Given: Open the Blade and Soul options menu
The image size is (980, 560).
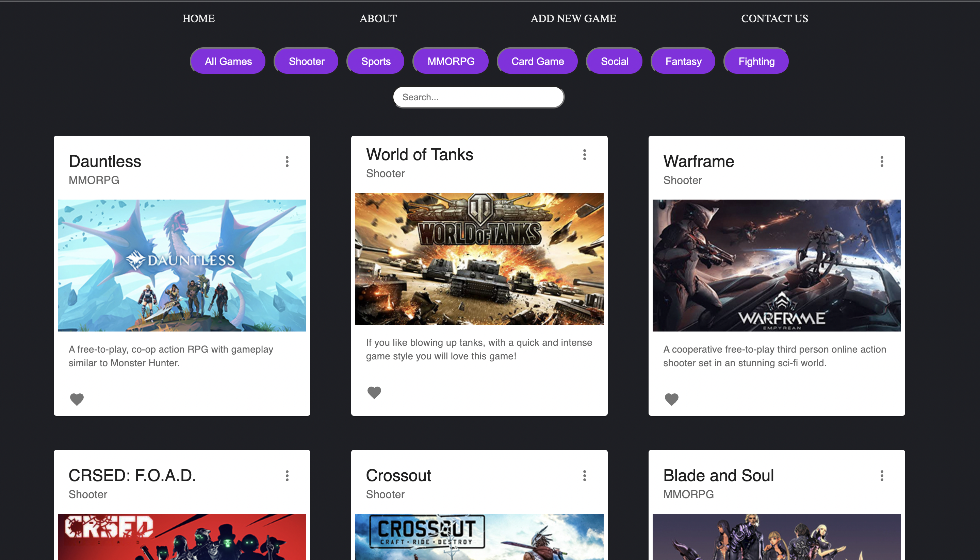Looking at the screenshot, I should 882,476.
